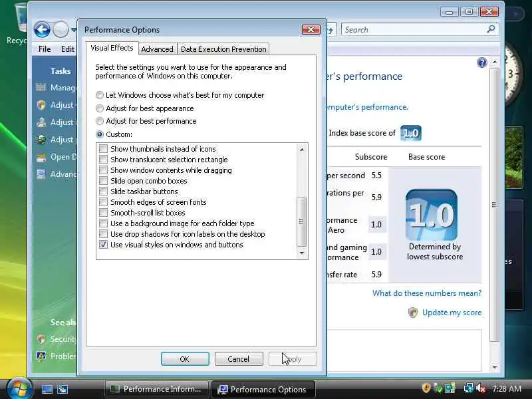Screen dimensions: 532x399
Task: Switch to the Advanced tab
Action: pyautogui.click(x=157, y=49)
